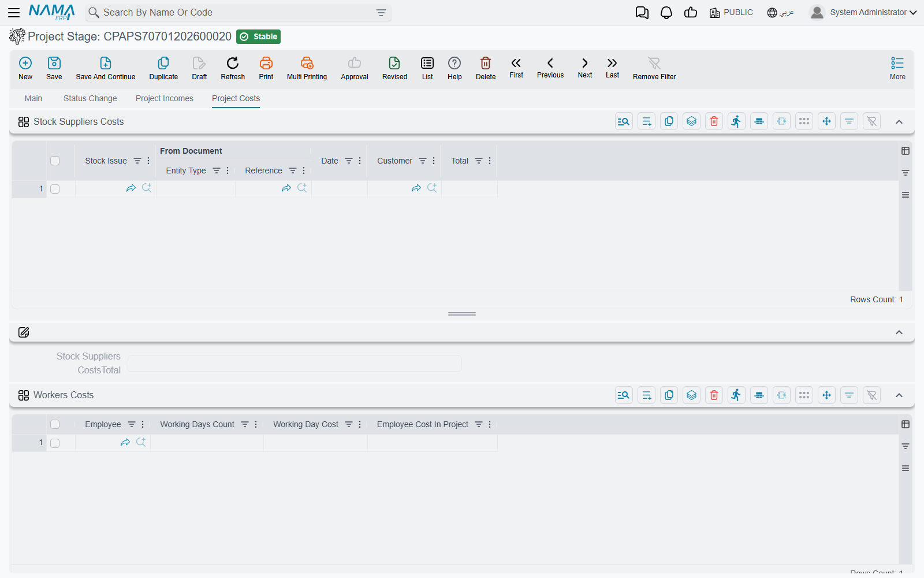Switch language to Arabic
The height and width of the screenshot is (578, 924).
click(x=781, y=12)
